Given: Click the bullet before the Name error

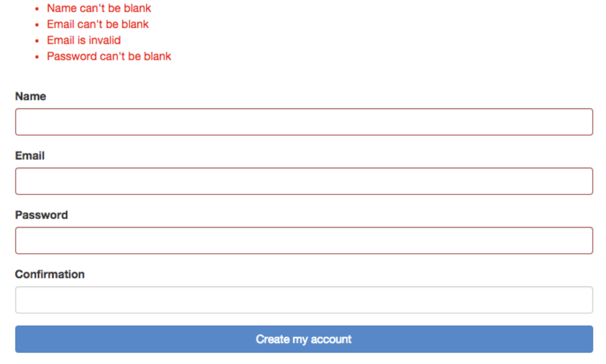Looking at the screenshot, I should 37,9.
